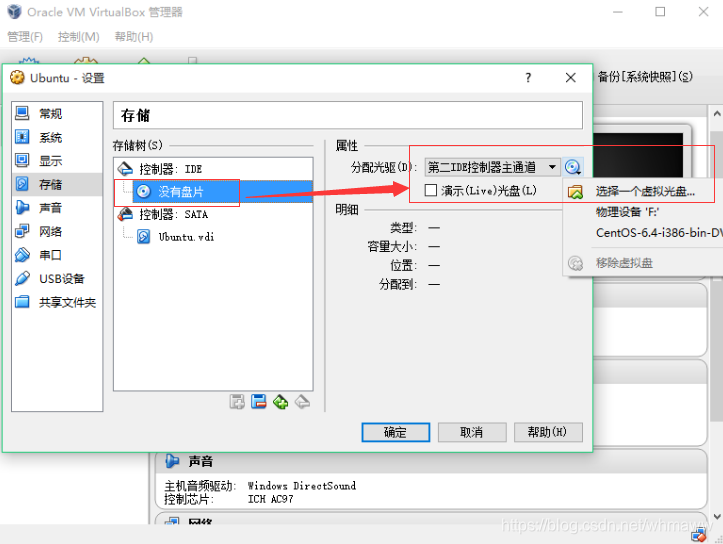Click the add optical drive icon under storage tree
Viewport: 723px width, 544px height.
[x=237, y=402]
